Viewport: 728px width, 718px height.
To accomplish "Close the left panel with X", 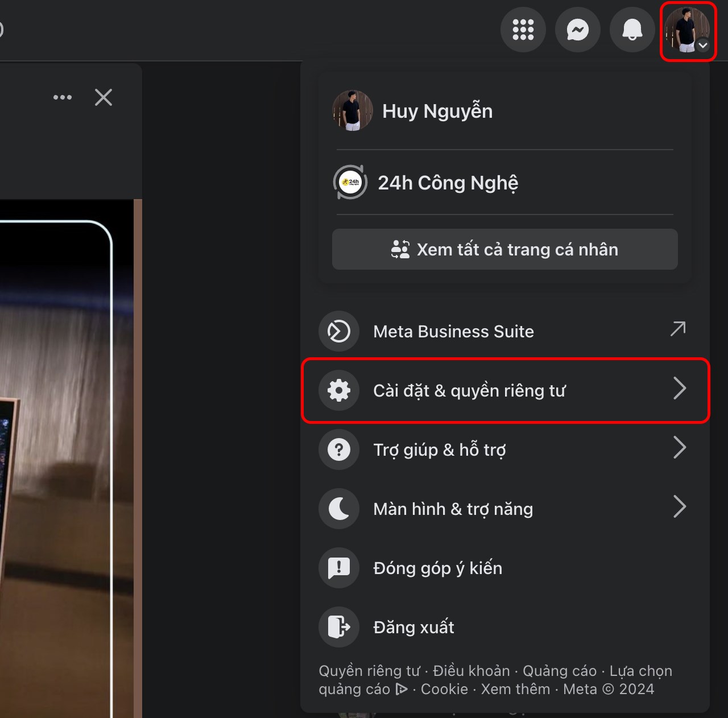I will pos(104,97).
